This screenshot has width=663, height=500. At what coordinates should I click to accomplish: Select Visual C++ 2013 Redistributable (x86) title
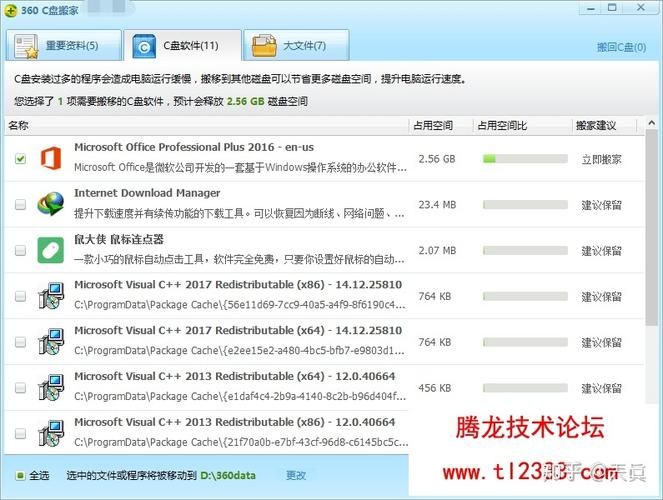tap(234, 422)
